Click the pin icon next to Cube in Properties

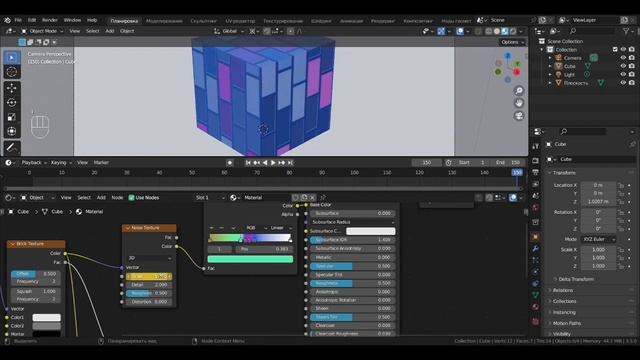632,144
